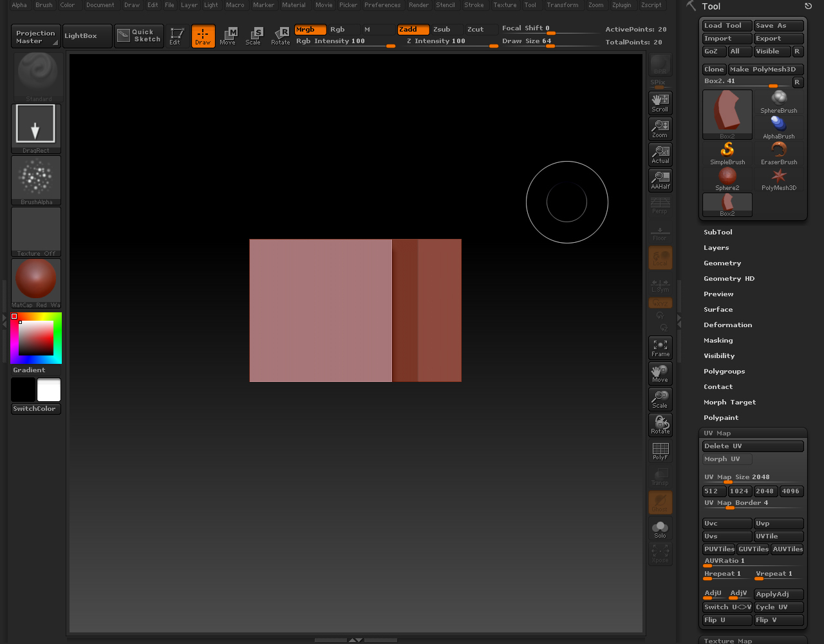Select the Edit mode icon
824x644 pixels.
coord(176,35)
